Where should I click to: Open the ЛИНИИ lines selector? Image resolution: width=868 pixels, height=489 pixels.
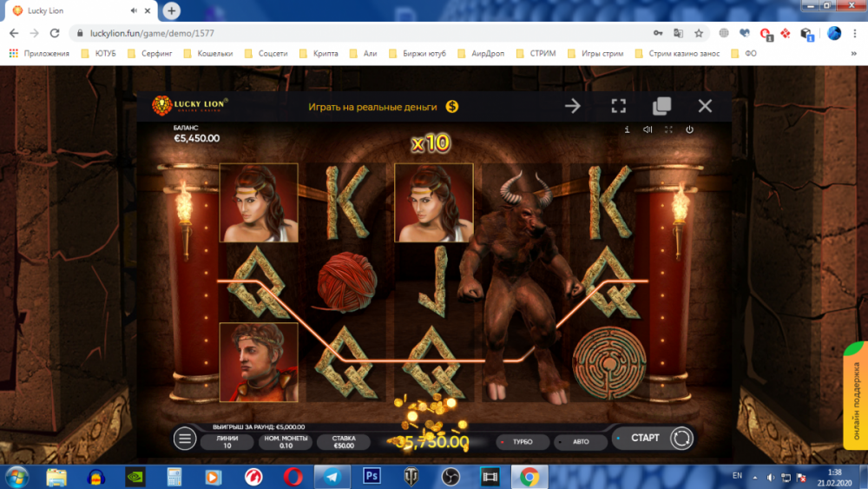pyautogui.click(x=227, y=441)
